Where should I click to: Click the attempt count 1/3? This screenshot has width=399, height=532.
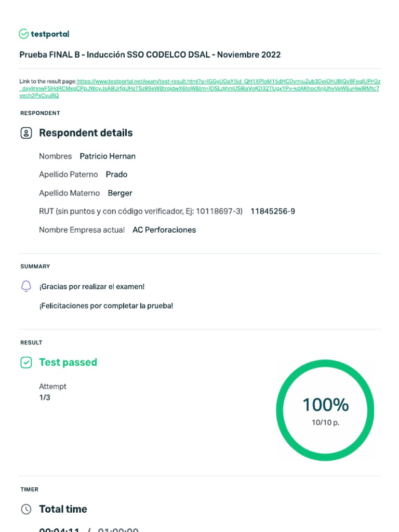45,398
